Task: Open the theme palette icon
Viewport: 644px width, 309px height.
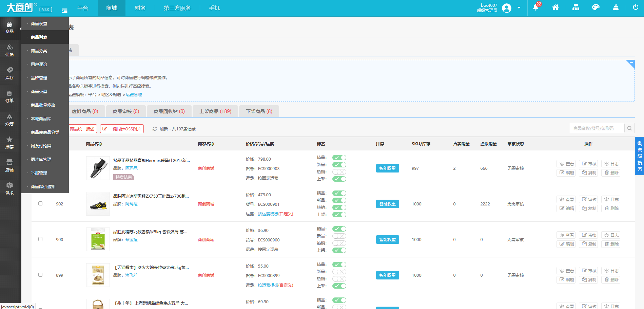Action: pos(596,7)
